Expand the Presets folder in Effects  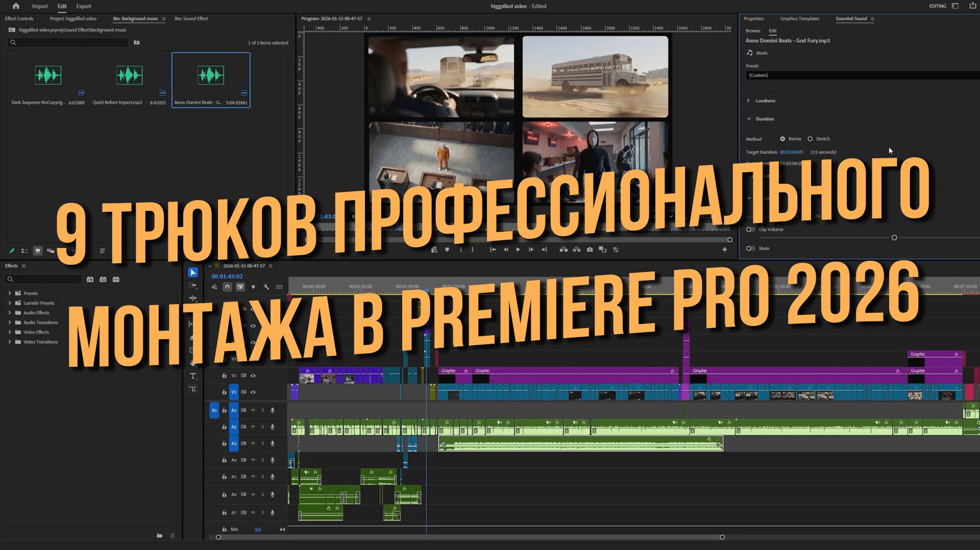point(10,293)
